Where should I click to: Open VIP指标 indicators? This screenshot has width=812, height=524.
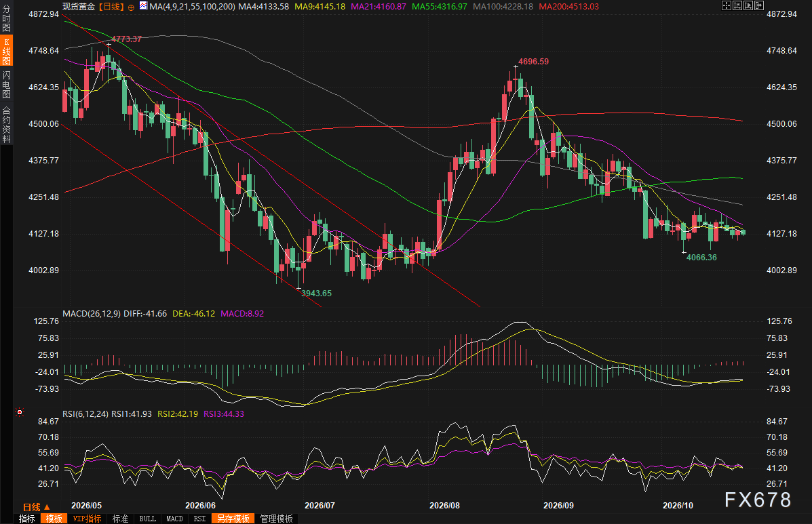click(x=87, y=519)
